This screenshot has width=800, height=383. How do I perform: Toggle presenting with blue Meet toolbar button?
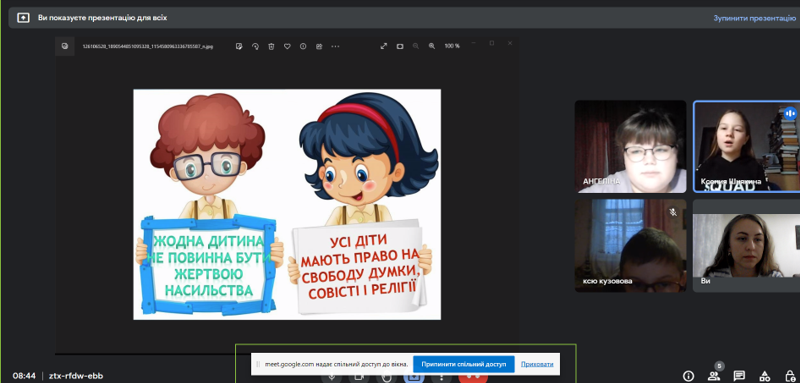pos(414,378)
